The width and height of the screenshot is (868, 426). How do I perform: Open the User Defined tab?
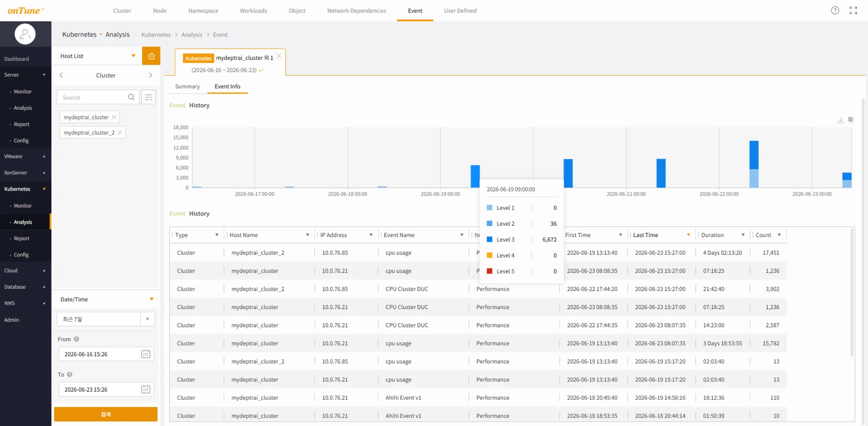(460, 11)
